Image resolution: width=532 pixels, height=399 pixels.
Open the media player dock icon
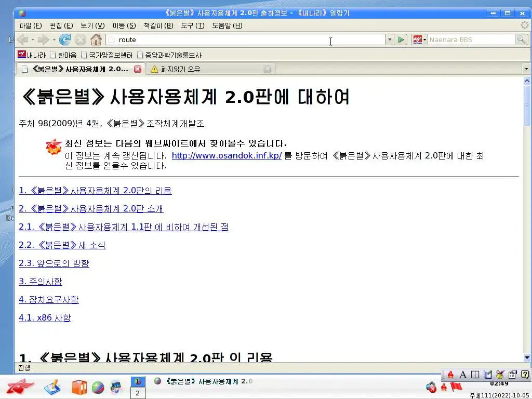coord(116,387)
